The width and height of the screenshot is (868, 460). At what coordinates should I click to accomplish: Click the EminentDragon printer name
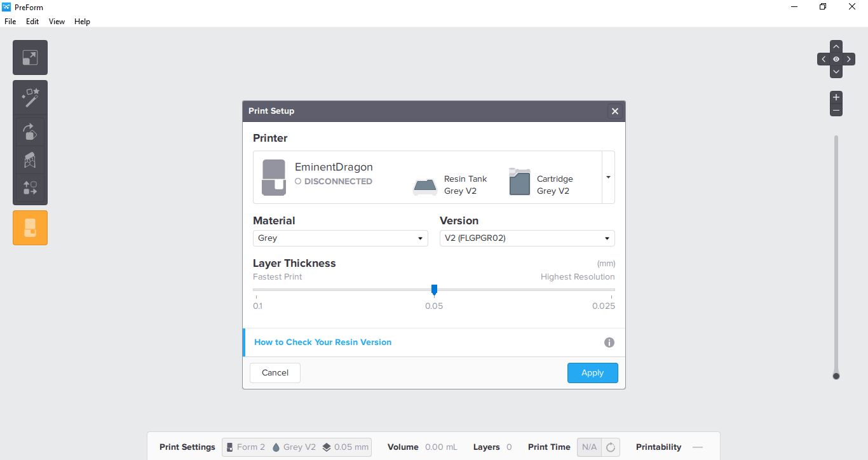[334, 167]
